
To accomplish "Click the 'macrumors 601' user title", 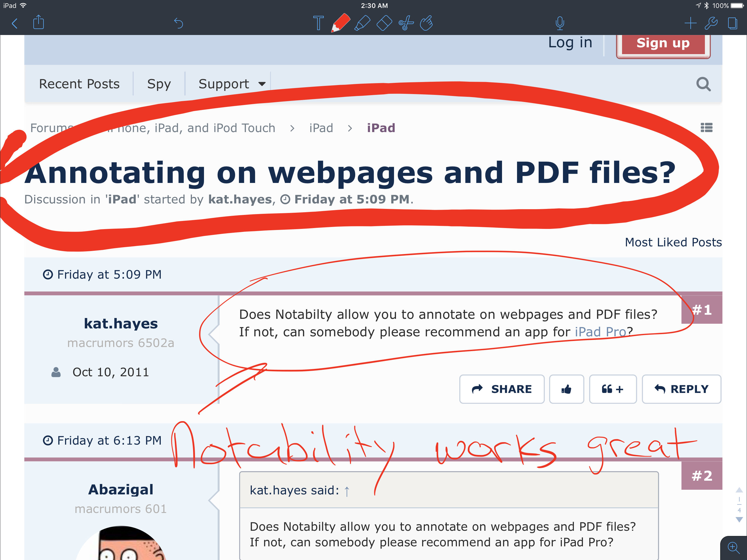I will tap(121, 509).
